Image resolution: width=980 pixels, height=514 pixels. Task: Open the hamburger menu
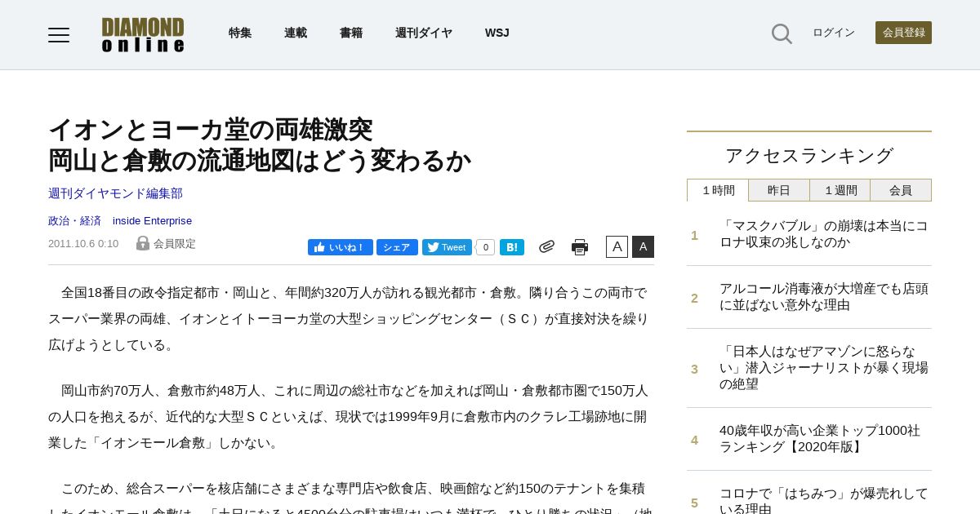(x=59, y=34)
